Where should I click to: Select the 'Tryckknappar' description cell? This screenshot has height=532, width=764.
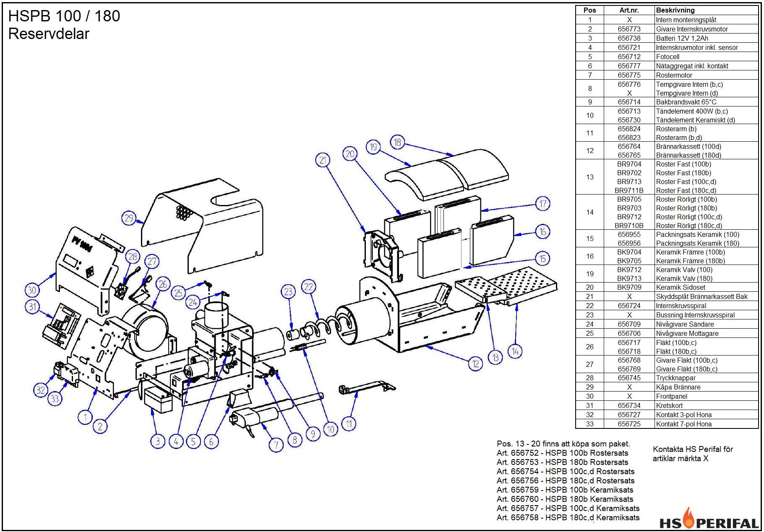click(x=707, y=378)
